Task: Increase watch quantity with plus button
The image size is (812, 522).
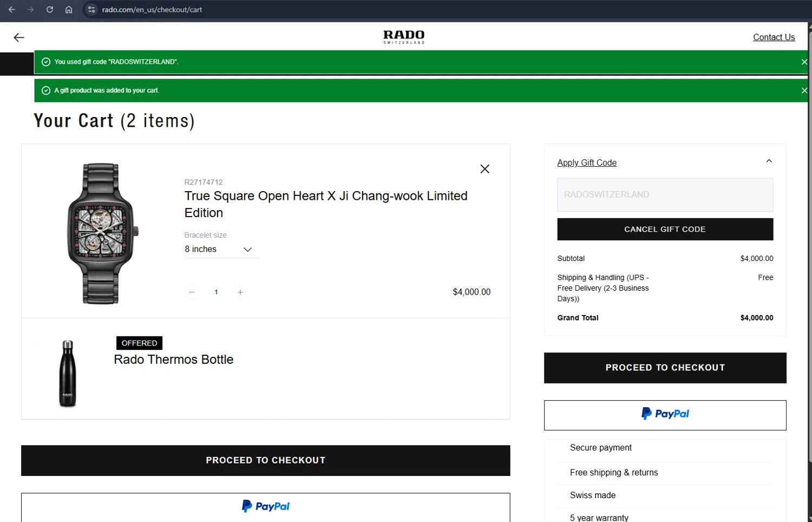Action: pyautogui.click(x=240, y=292)
